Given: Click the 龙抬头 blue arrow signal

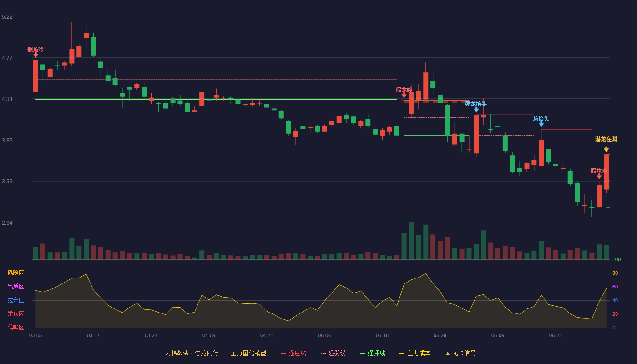Looking at the screenshot, I should (541, 124).
